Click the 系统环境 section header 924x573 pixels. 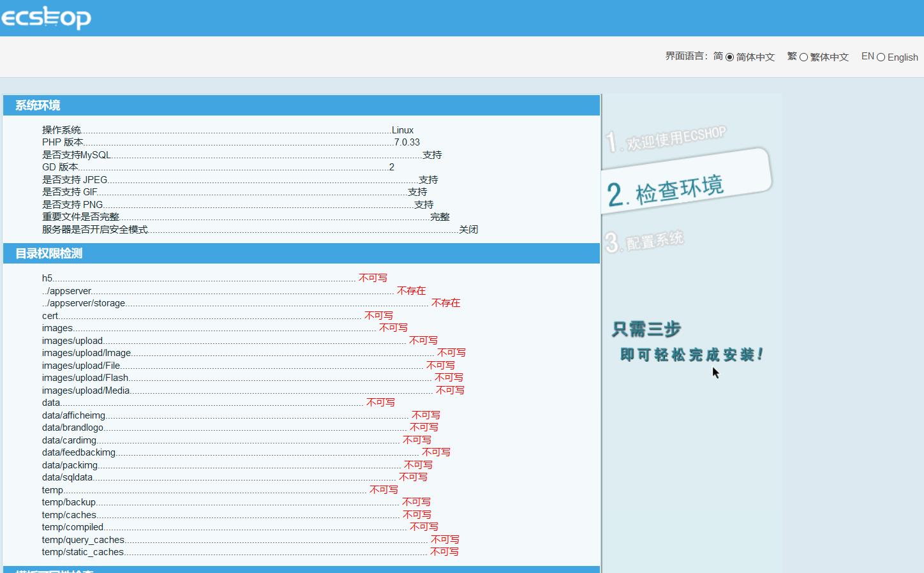[x=301, y=105]
